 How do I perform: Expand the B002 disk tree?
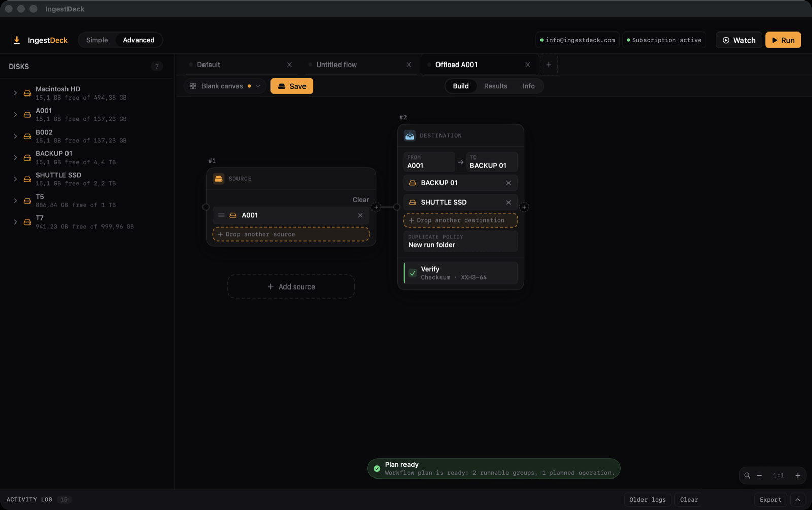[15, 136]
